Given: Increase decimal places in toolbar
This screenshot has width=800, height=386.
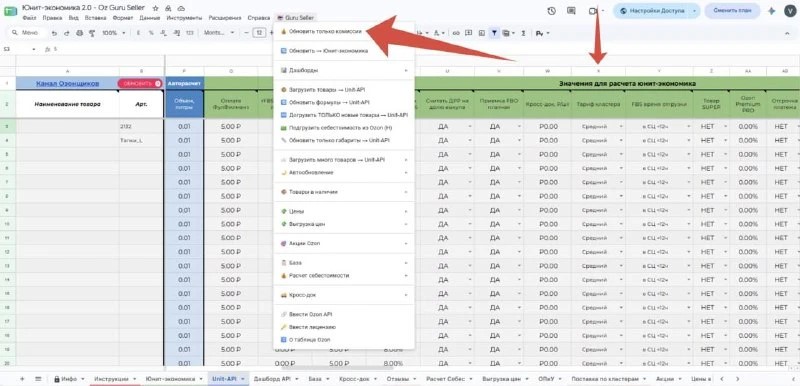Looking at the screenshot, I should click(177, 33).
